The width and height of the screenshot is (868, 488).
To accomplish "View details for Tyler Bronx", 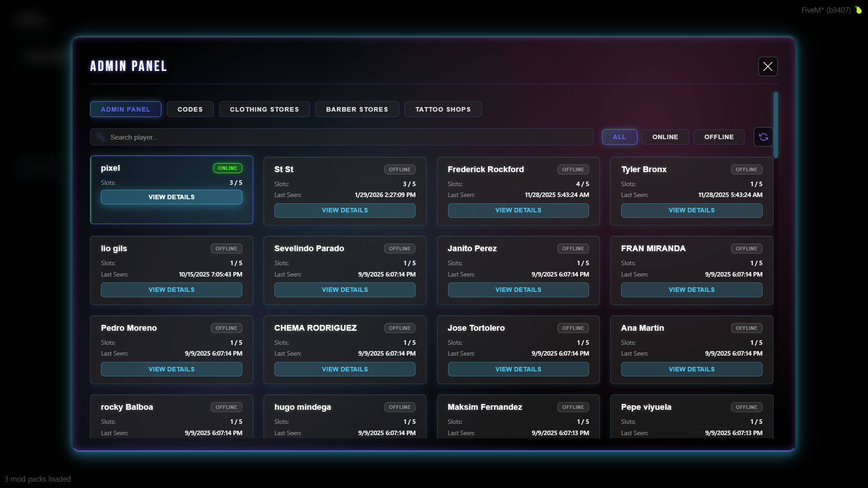I will click(692, 211).
